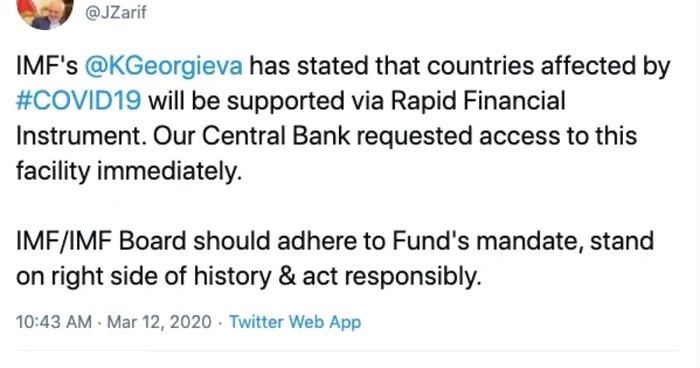Open the #COVID19 hashtag
This screenshot has width=700, height=368.
(79, 100)
